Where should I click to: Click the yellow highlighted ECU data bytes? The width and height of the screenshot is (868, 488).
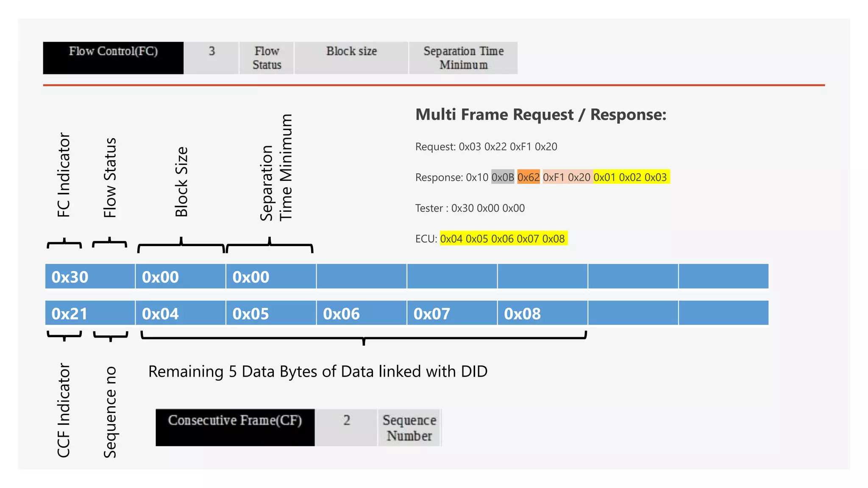[503, 238]
